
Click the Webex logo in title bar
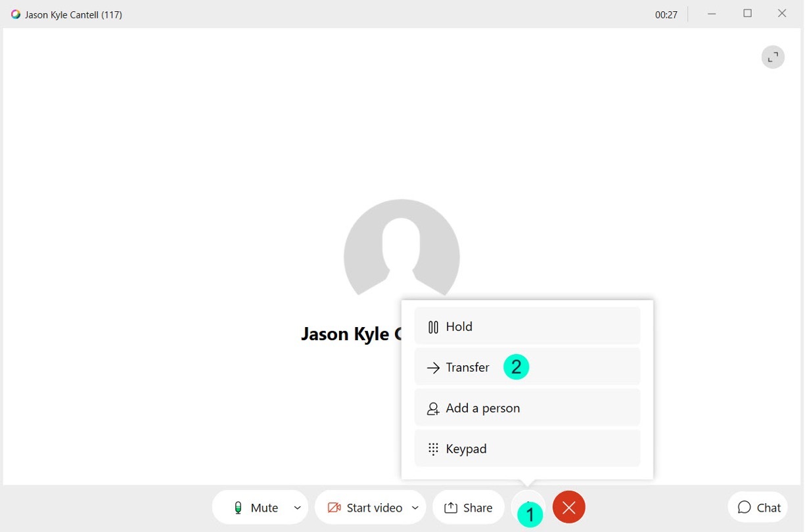pos(16,14)
